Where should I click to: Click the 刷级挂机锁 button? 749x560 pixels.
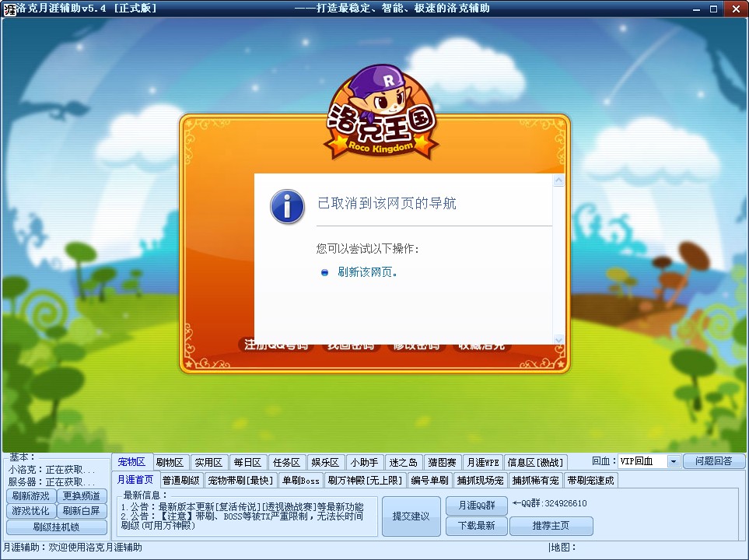56,527
